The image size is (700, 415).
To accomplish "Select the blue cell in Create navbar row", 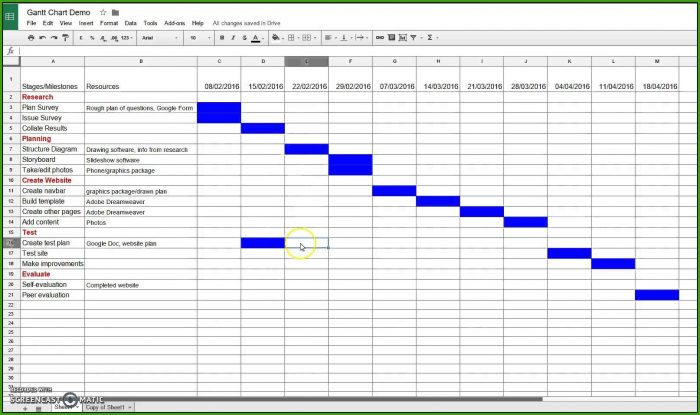I will tap(394, 191).
